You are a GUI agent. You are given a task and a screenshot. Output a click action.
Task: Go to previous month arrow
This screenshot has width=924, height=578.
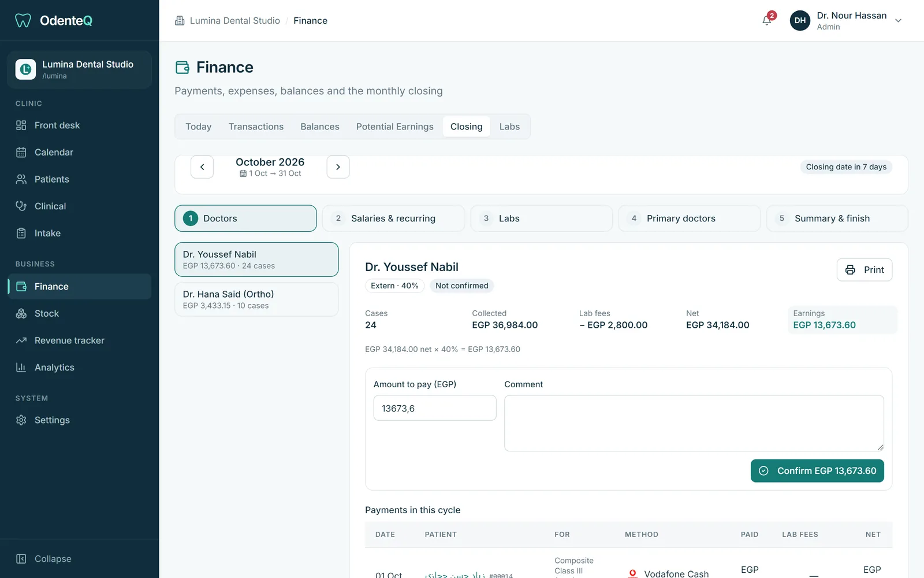point(202,167)
